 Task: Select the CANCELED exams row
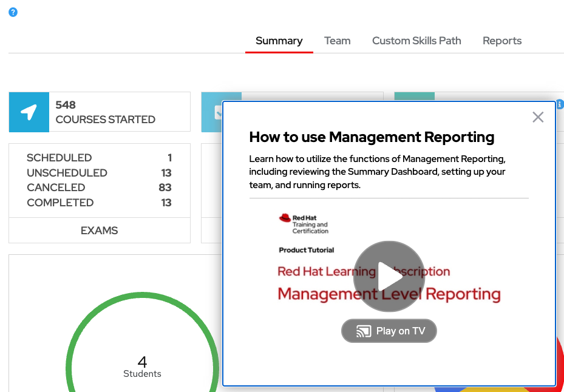click(x=99, y=188)
